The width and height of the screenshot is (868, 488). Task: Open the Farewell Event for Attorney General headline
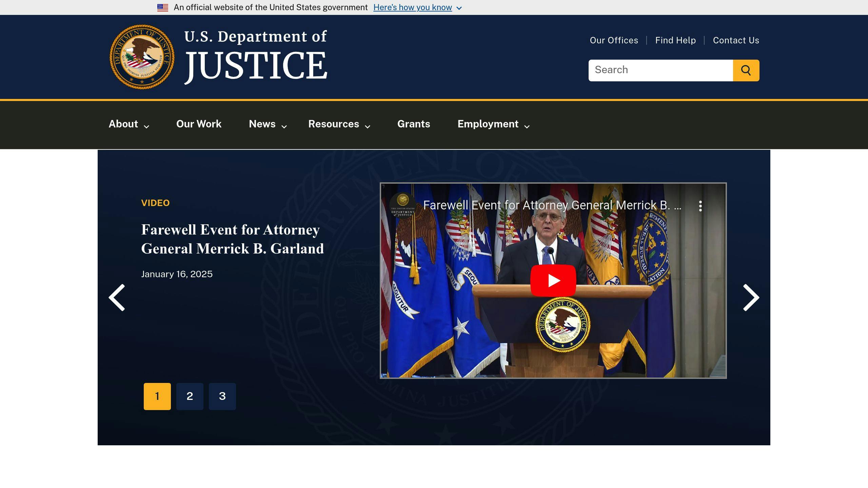pyautogui.click(x=233, y=239)
